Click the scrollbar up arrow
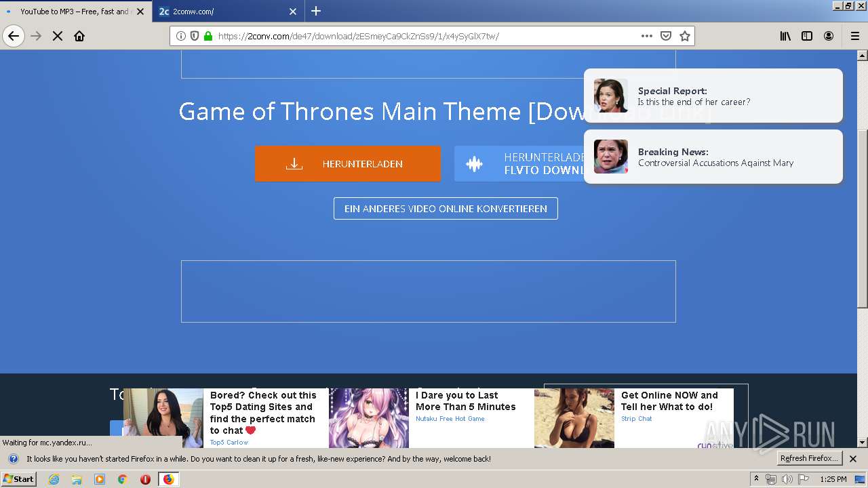 pos(863,55)
